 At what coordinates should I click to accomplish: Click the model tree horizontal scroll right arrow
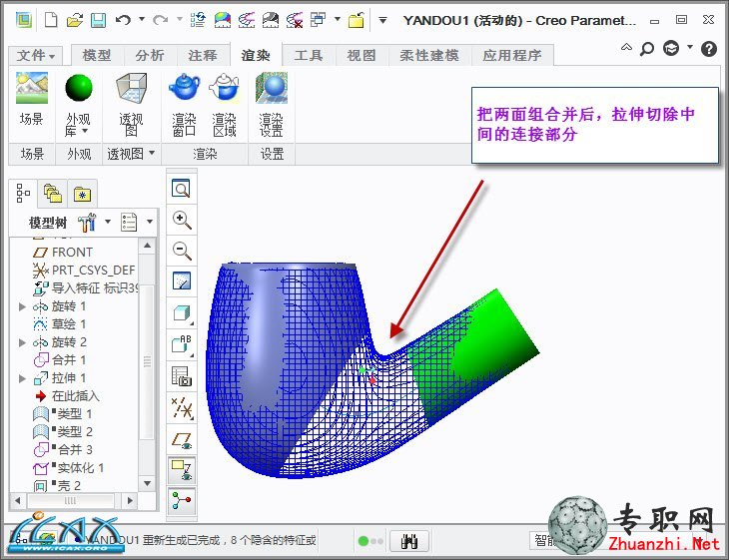pyautogui.click(x=130, y=500)
